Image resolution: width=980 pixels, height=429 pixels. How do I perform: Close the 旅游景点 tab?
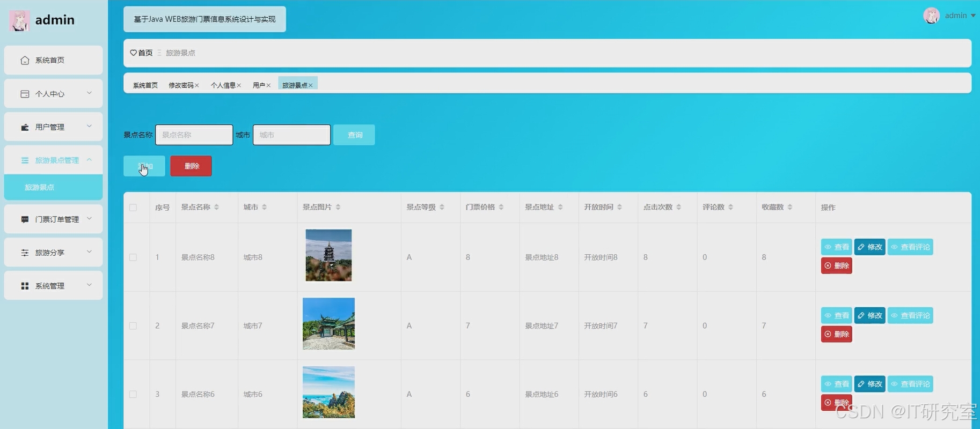[x=310, y=85]
